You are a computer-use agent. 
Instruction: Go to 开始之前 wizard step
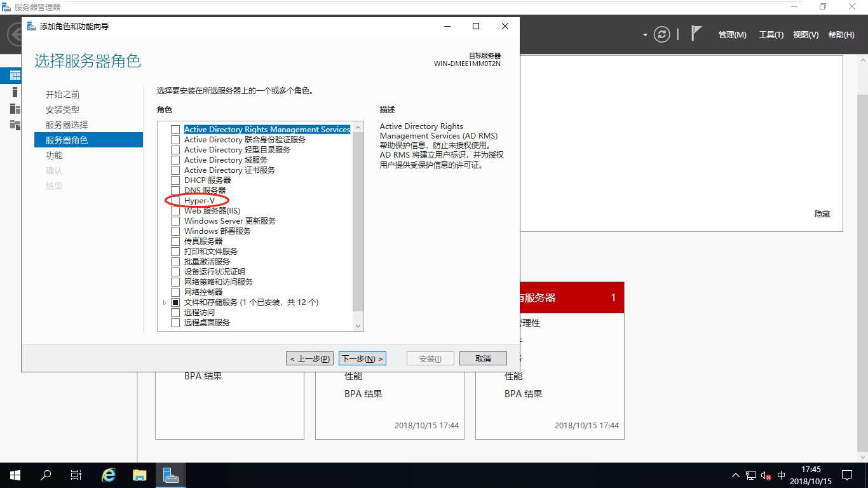point(62,94)
